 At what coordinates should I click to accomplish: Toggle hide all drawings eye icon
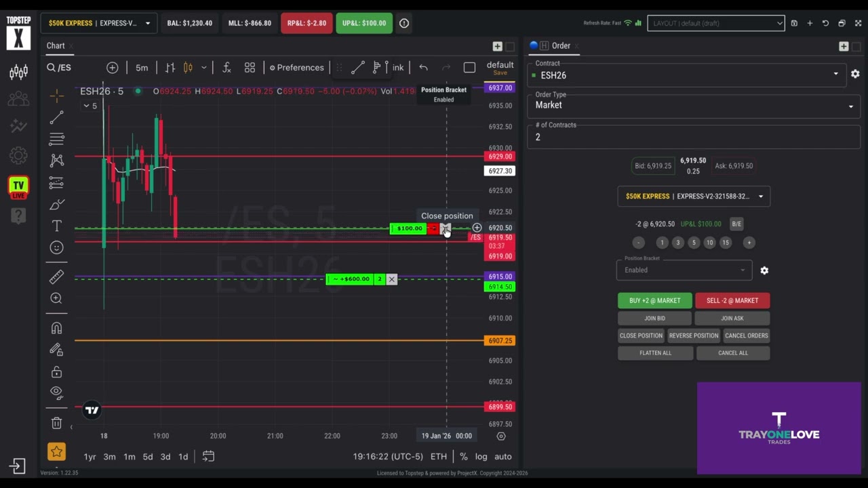pyautogui.click(x=57, y=392)
